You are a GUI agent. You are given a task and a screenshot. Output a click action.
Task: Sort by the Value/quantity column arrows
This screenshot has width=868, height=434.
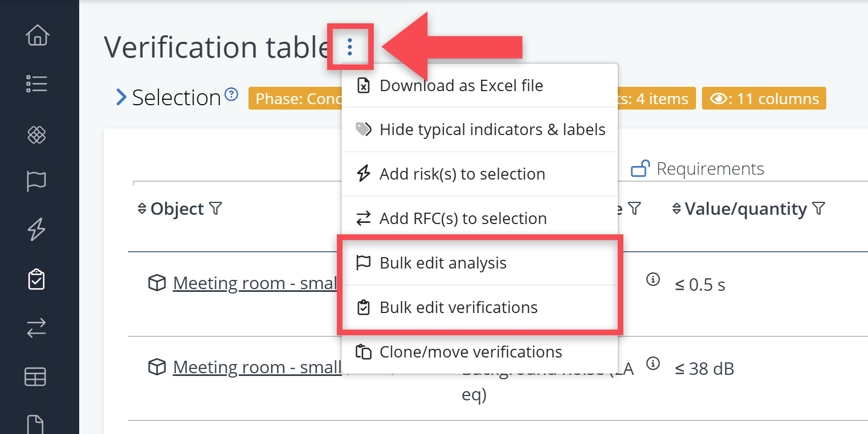point(676,208)
